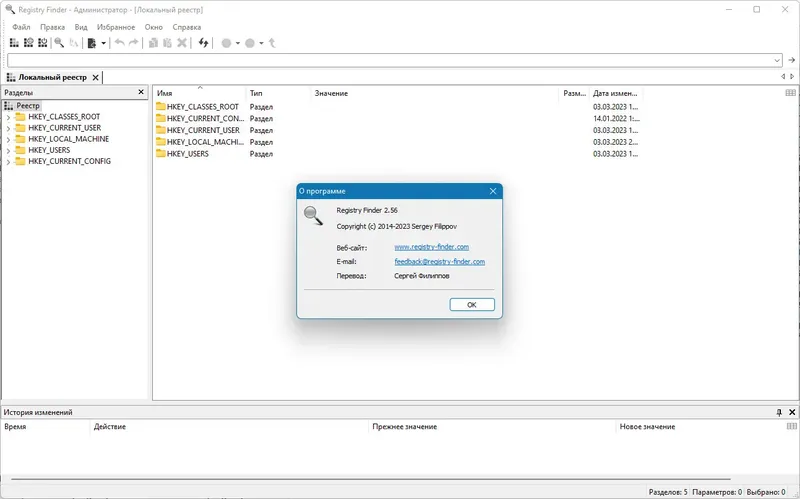Close the Разделы panel
This screenshot has height=499, width=800.
click(x=141, y=92)
